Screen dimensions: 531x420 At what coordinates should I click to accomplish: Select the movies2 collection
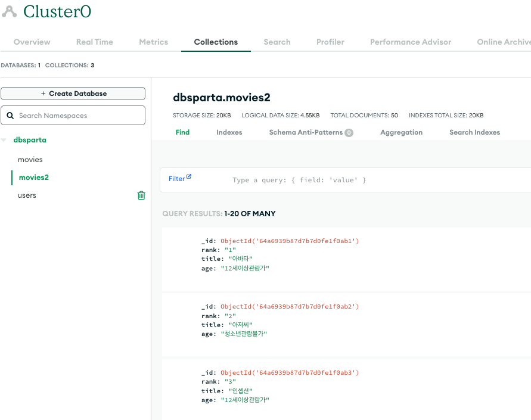coord(34,178)
